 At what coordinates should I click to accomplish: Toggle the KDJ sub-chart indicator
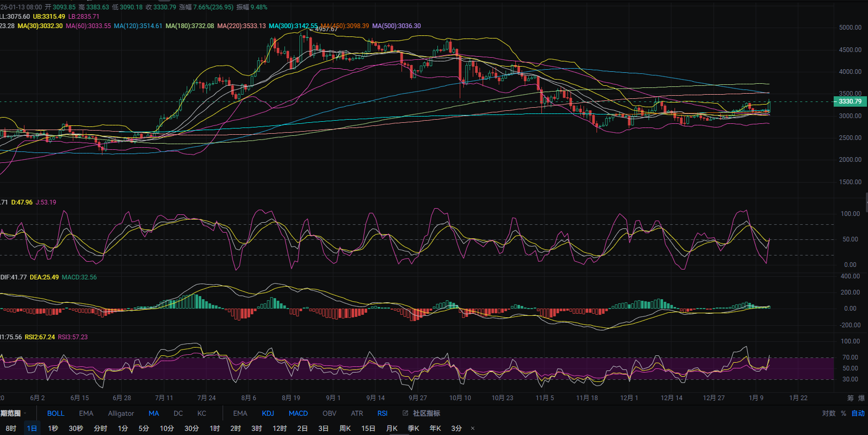click(268, 413)
